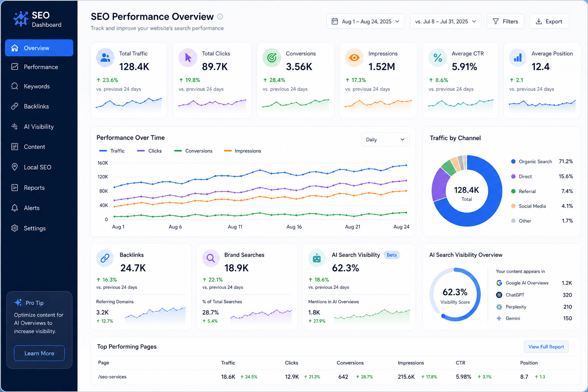Click the info icon beside SEO Performance Overview
Screen dimensions: 588x392
220,16
